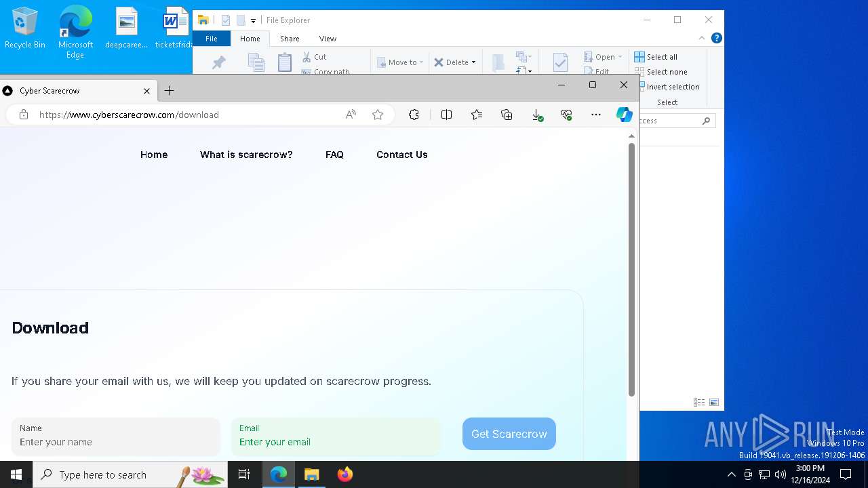Open the Recycle Bin desktop icon

point(25,28)
